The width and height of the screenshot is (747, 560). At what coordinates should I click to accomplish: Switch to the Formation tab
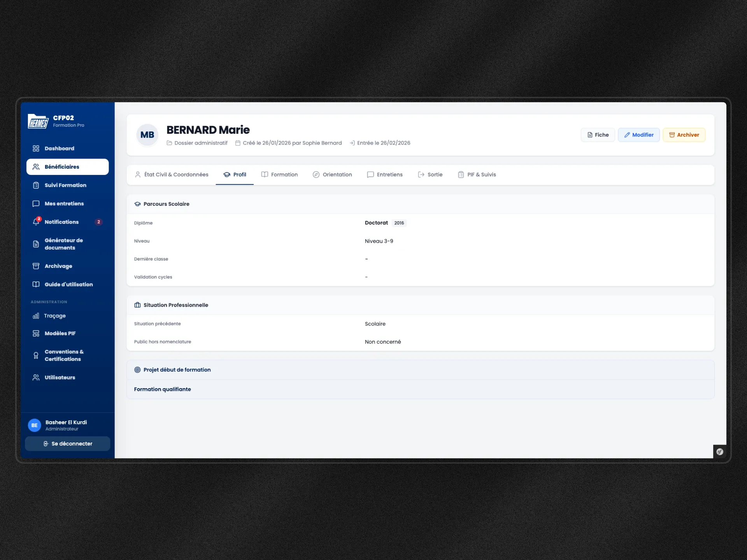click(279, 175)
